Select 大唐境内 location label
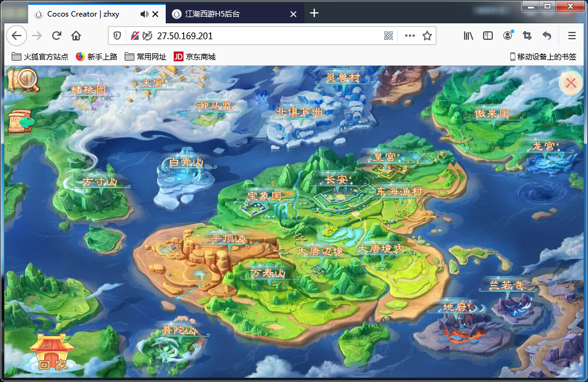 pos(381,248)
